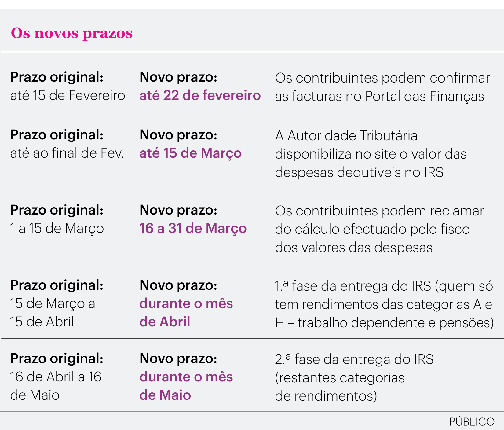Screen dimensions: 504x430
Task: Select the "até 22 de fevereiro" new deadline
Action: 200,95
